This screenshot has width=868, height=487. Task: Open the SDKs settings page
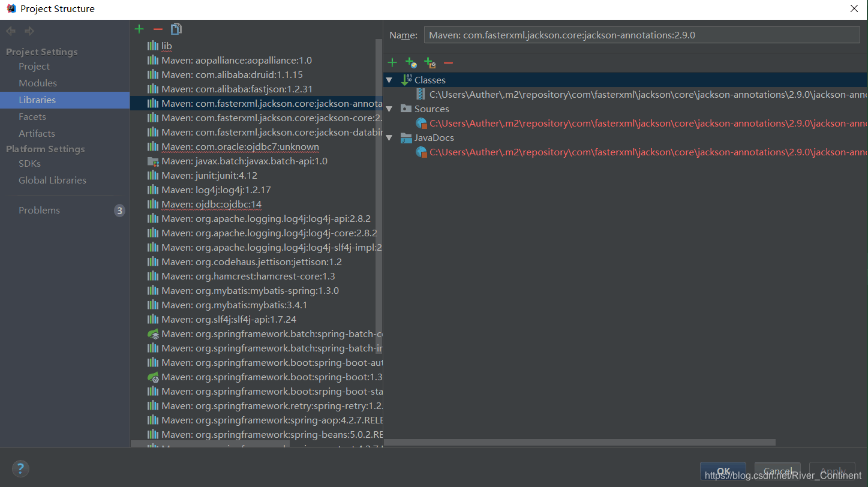[29, 163]
